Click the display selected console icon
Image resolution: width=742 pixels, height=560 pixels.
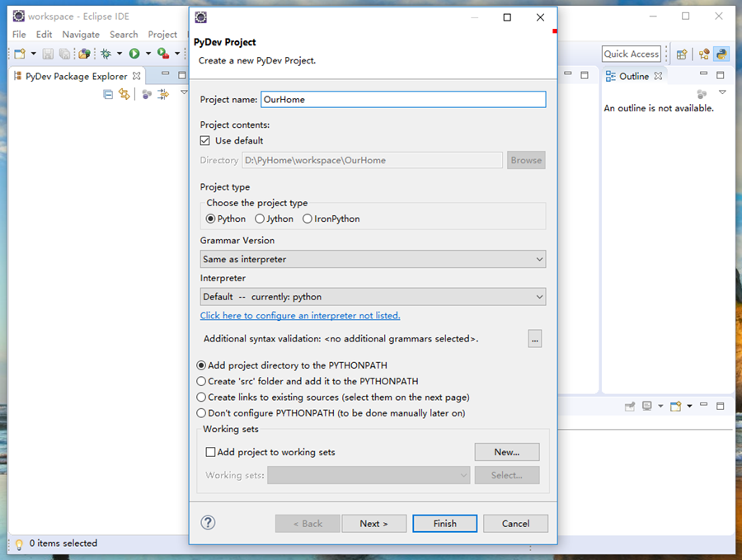(647, 406)
